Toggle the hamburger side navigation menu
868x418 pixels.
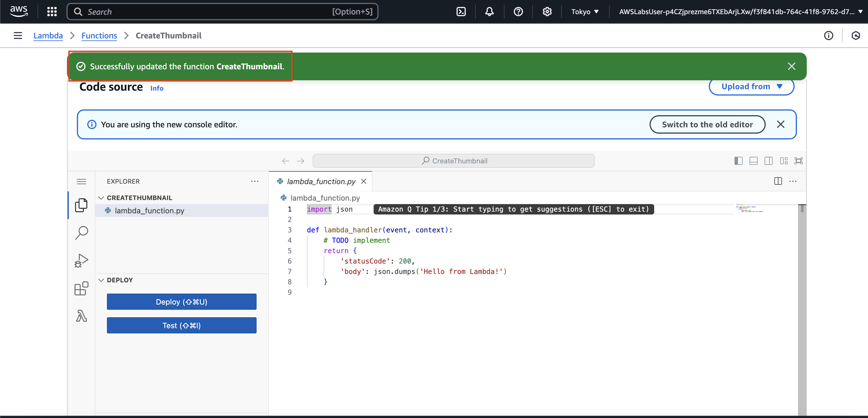pyautogui.click(x=18, y=35)
